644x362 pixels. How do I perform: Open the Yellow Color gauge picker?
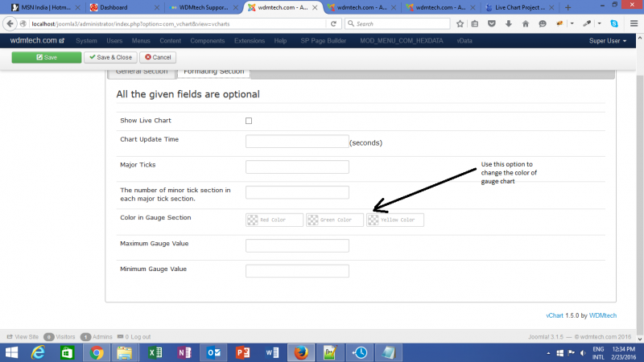coord(395,220)
